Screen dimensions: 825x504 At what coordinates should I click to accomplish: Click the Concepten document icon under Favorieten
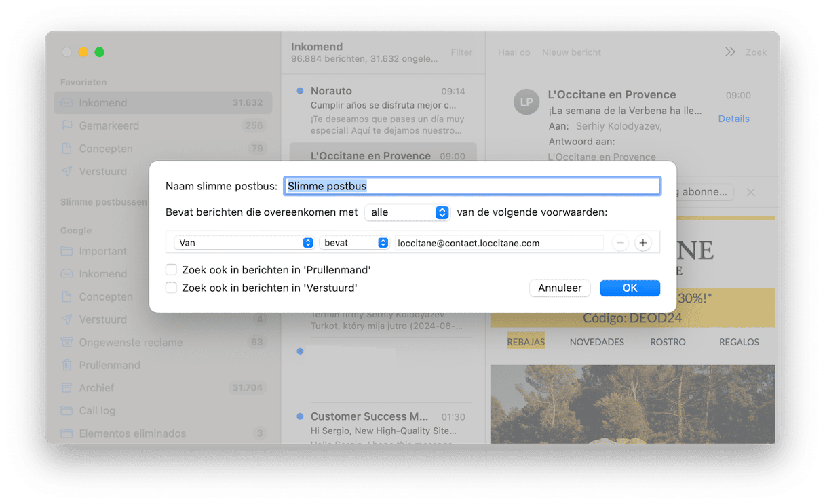tap(66, 149)
